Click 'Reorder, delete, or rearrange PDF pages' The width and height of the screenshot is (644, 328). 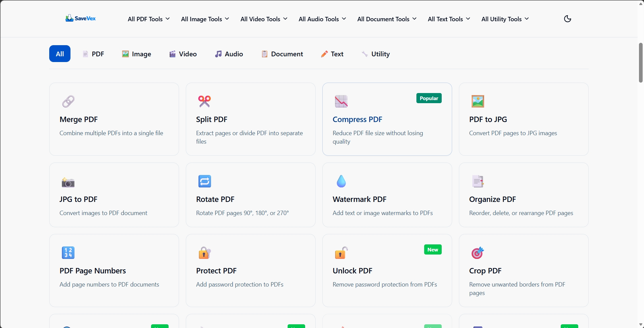(x=521, y=213)
